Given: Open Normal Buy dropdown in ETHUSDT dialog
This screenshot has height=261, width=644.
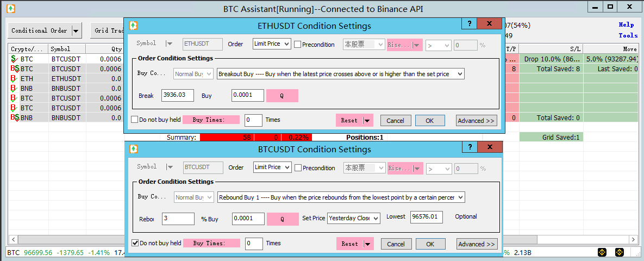Looking at the screenshot, I should (209, 74).
